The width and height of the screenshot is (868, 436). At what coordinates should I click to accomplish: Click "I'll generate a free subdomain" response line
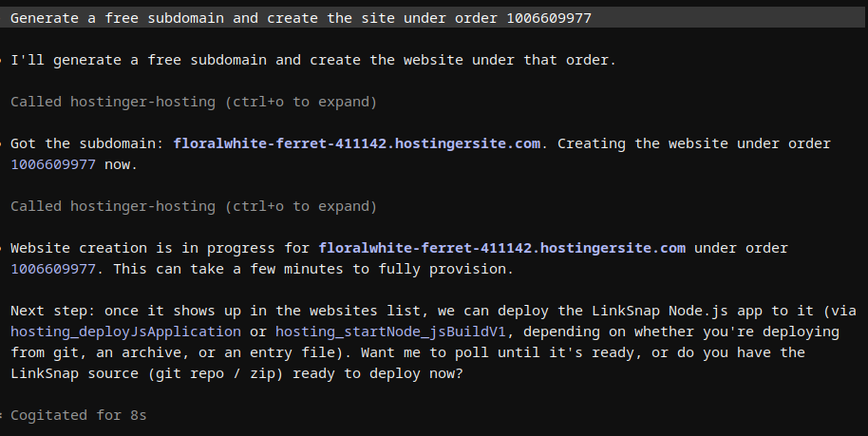click(313, 60)
